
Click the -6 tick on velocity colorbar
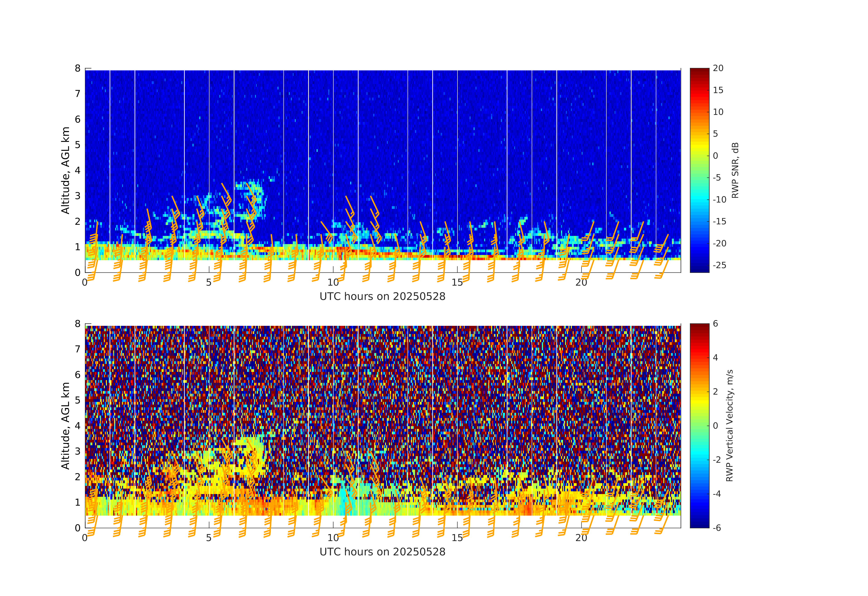[x=717, y=528]
